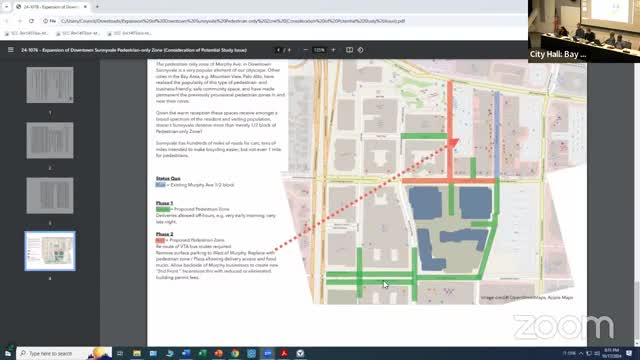
Task: Zoom out with the minus button
Action: [305, 50]
